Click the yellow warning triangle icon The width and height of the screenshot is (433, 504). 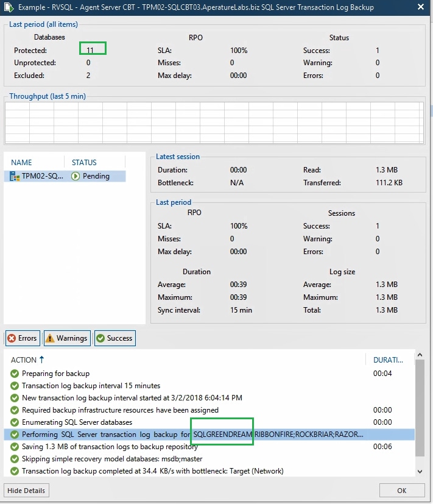click(x=50, y=338)
